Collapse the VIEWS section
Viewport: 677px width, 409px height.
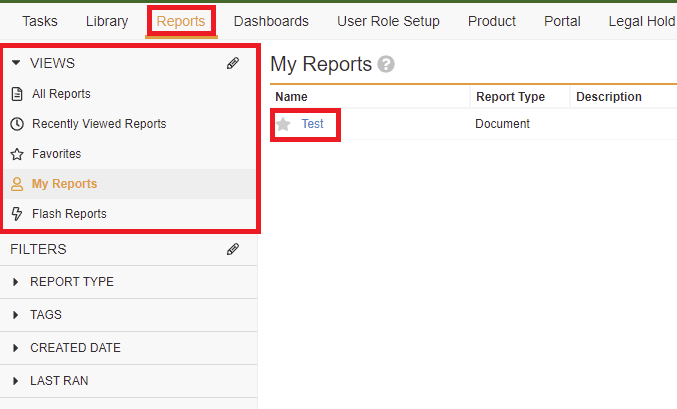[x=16, y=63]
